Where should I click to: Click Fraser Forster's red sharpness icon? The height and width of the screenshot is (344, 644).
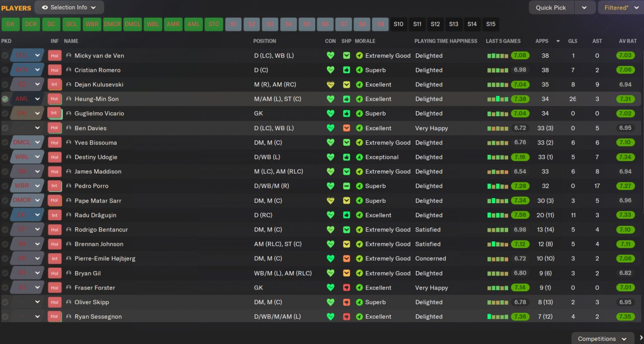(x=347, y=288)
